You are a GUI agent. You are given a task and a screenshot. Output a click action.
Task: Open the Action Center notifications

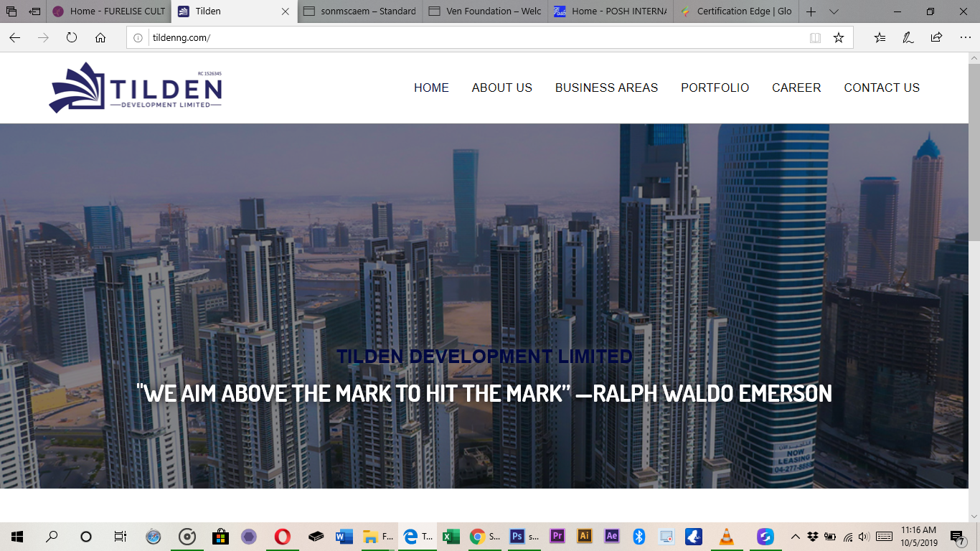click(957, 537)
